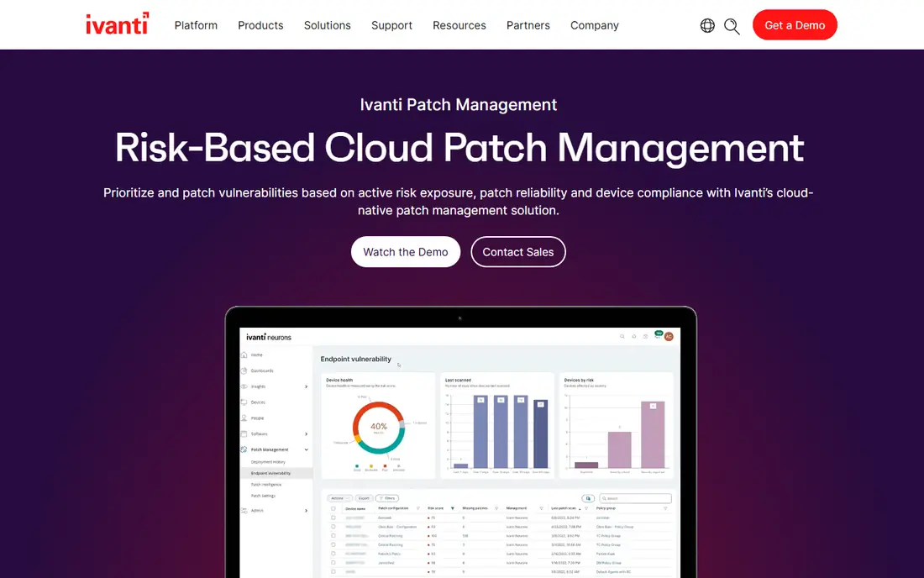Viewport: 924px width, 578px height.
Task: Open the website search magnifier icon
Action: (732, 26)
